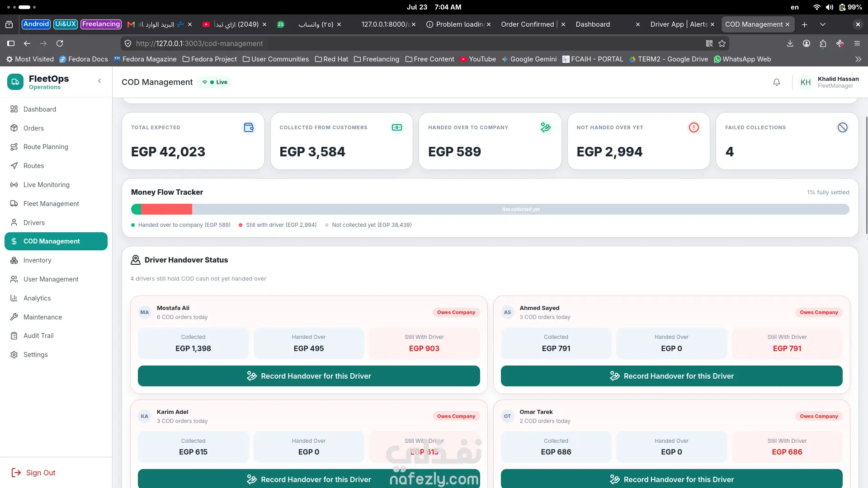Image resolution: width=868 pixels, height=488 pixels.
Task: Go back with the browser back arrow
Action: [27, 43]
